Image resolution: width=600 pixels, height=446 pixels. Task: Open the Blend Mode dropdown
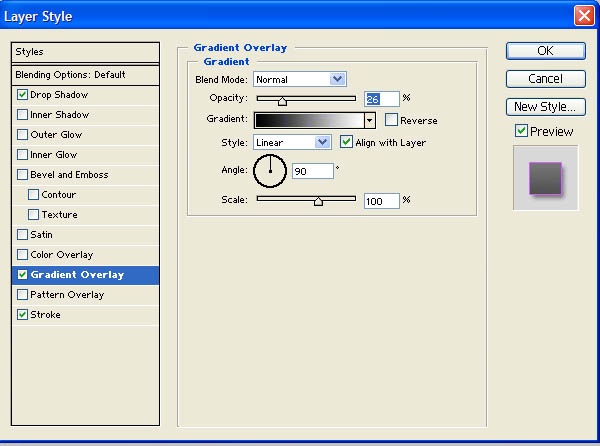[337, 79]
